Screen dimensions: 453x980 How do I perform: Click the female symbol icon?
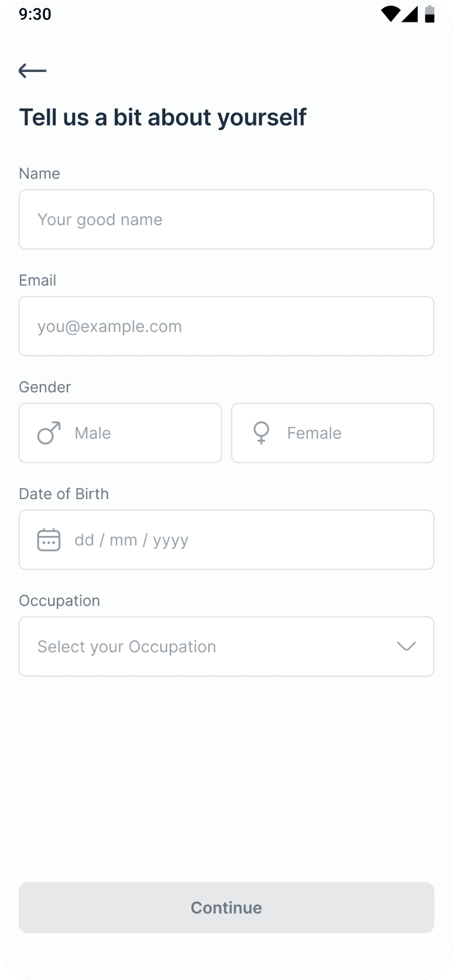(x=261, y=433)
